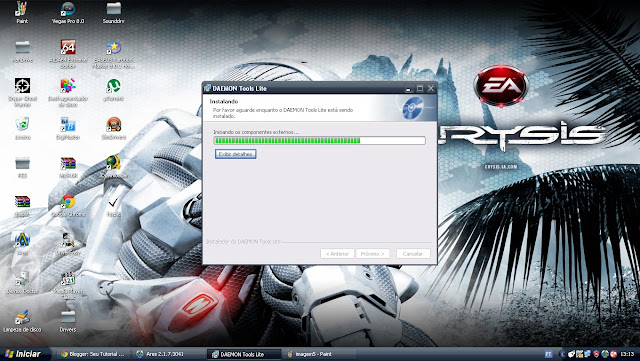The image size is (640, 361).
Task: Open the gray folder icon above the RAR archive
Action: point(22,164)
